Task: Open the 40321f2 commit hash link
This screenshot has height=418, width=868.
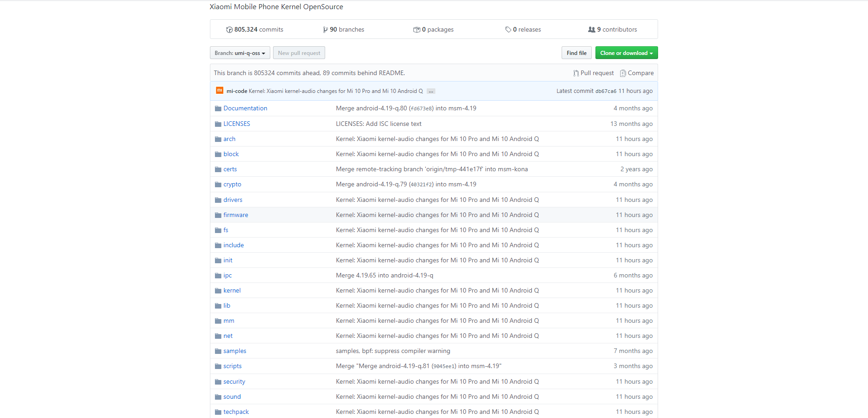Action: click(421, 185)
